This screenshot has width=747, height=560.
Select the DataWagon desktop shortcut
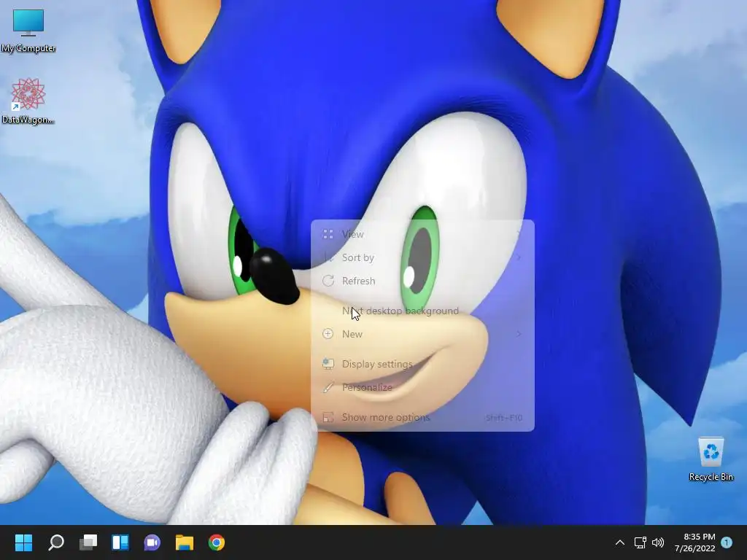28,101
